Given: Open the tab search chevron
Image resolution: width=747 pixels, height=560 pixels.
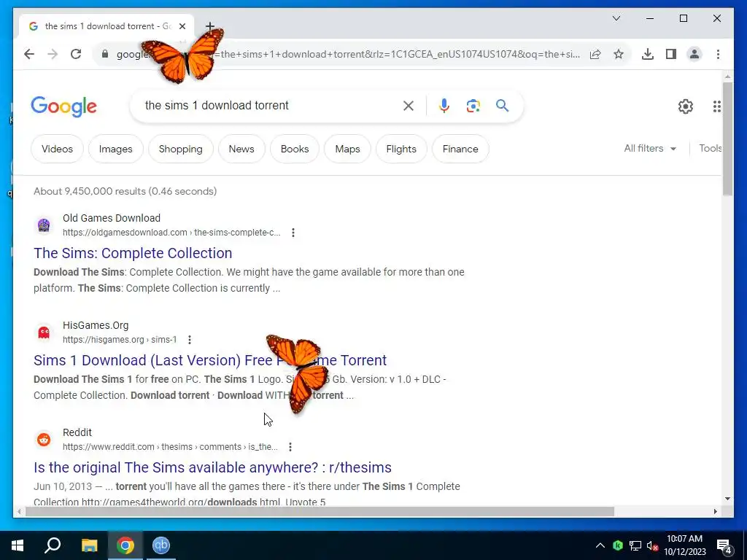Looking at the screenshot, I should pyautogui.click(x=616, y=18).
